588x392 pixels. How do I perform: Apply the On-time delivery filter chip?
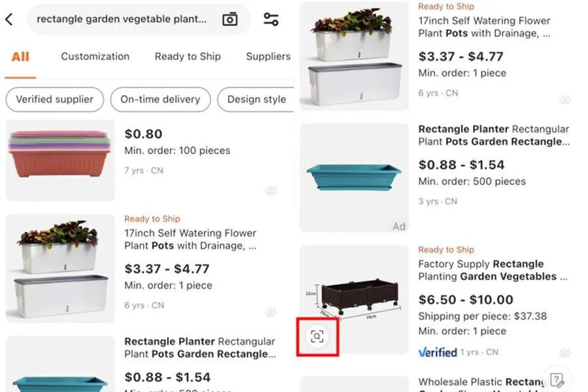[160, 99]
